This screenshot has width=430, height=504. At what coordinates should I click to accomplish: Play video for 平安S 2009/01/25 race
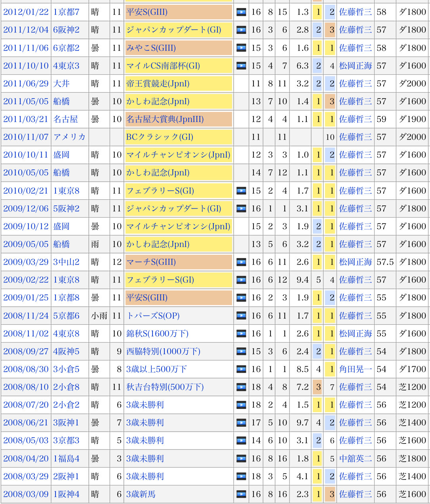(x=241, y=298)
